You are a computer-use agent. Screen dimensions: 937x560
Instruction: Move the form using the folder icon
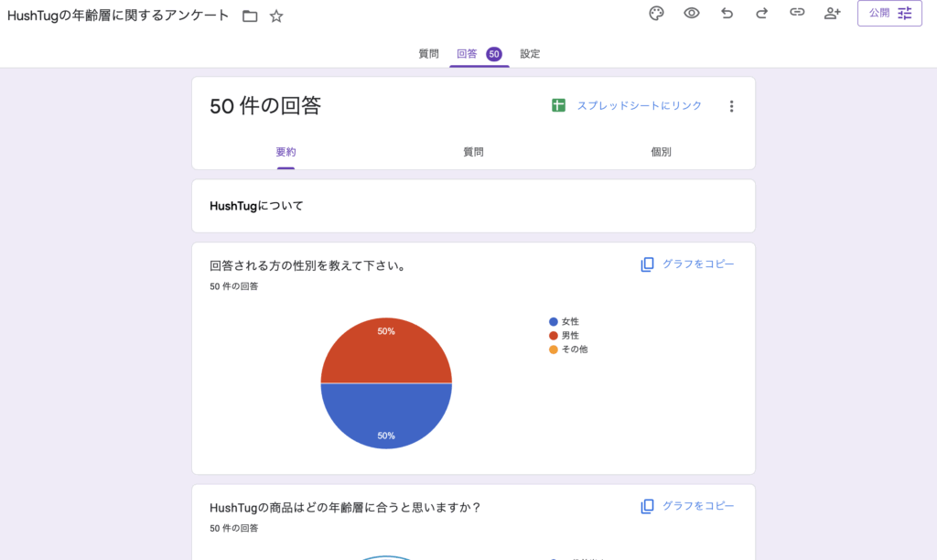click(x=250, y=15)
